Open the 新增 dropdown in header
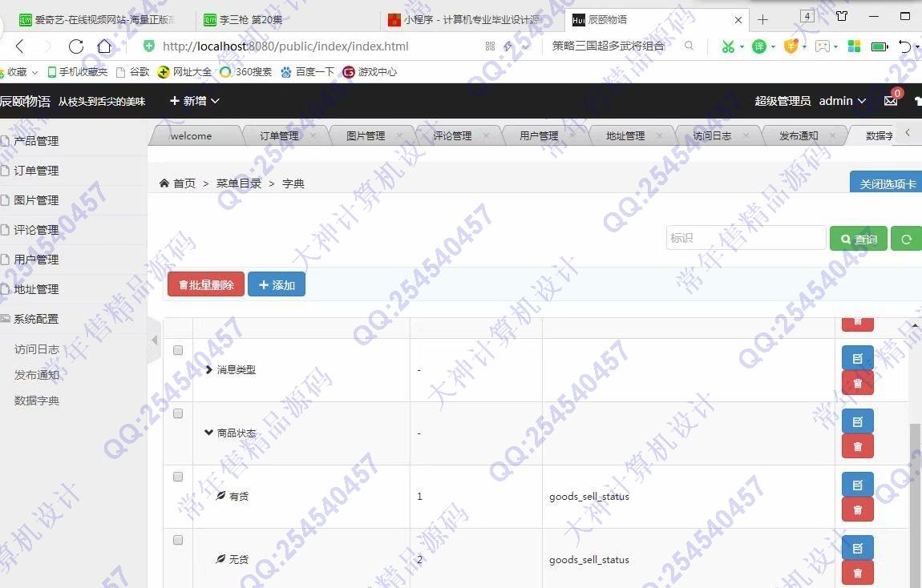922x588 pixels. coord(194,101)
